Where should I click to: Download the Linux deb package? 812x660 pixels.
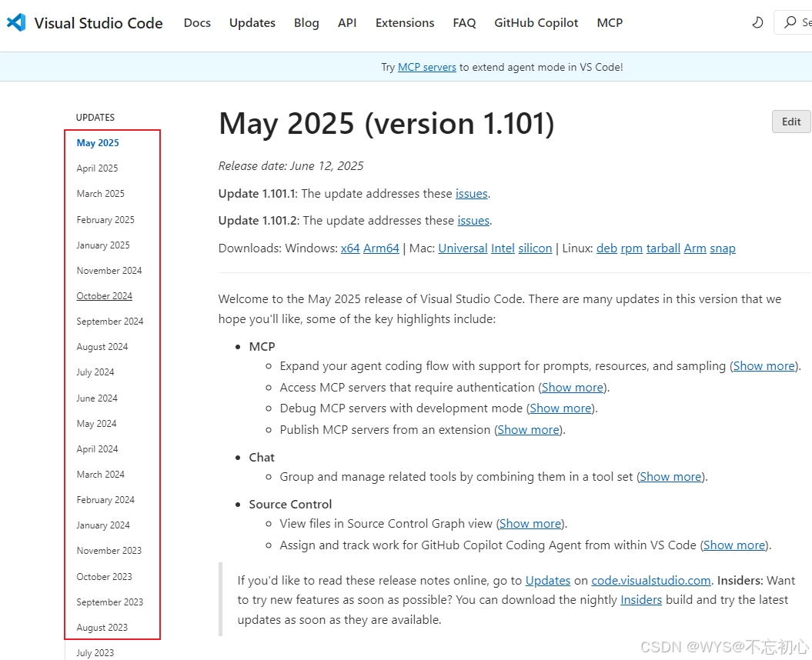607,248
